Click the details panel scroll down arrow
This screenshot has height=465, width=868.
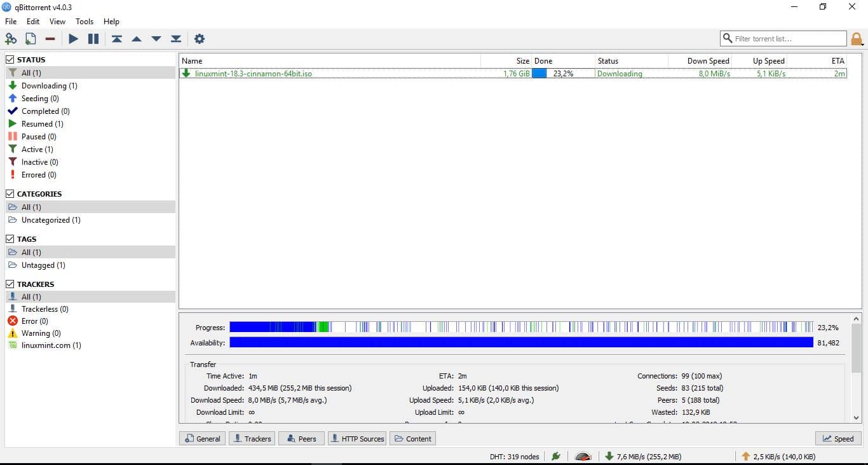(x=856, y=418)
